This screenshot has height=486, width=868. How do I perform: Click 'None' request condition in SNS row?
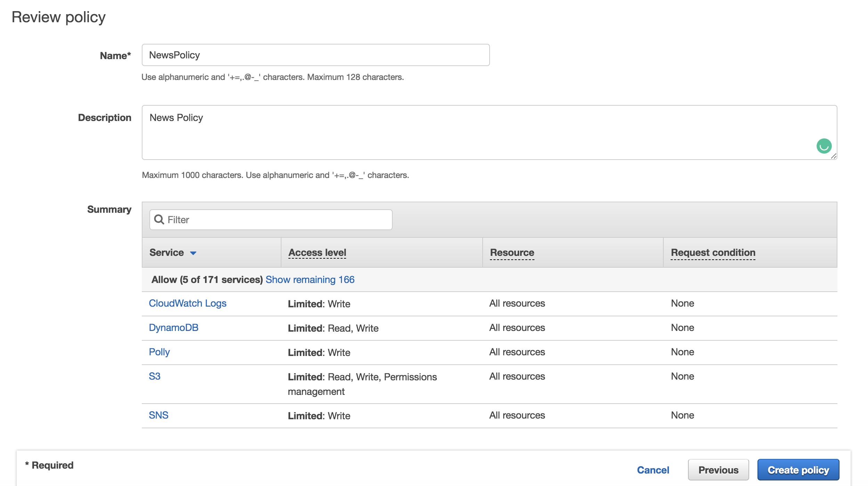[682, 415]
